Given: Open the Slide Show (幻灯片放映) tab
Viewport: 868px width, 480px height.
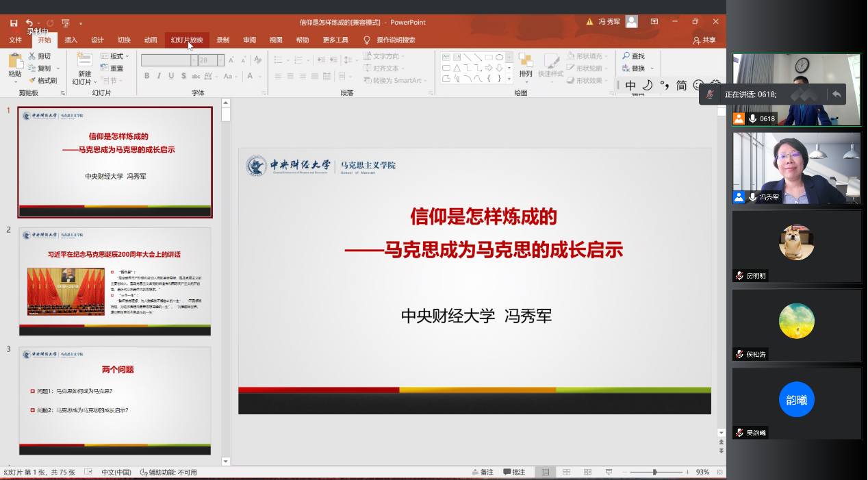Looking at the screenshot, I should (186, 40).
